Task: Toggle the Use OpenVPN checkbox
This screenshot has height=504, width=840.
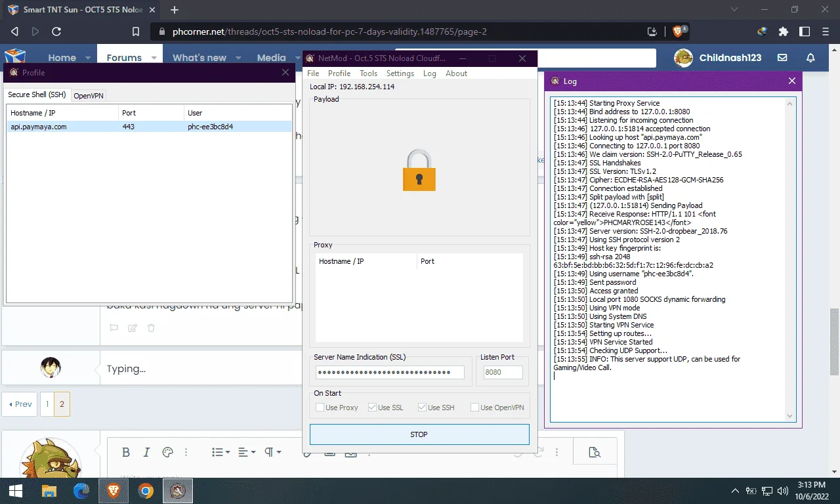Action: coord(474,408)
